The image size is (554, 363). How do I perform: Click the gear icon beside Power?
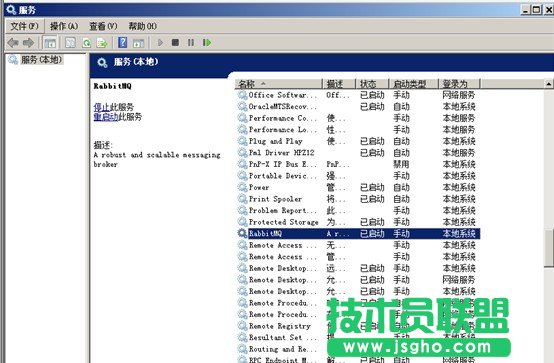point(242,187)
